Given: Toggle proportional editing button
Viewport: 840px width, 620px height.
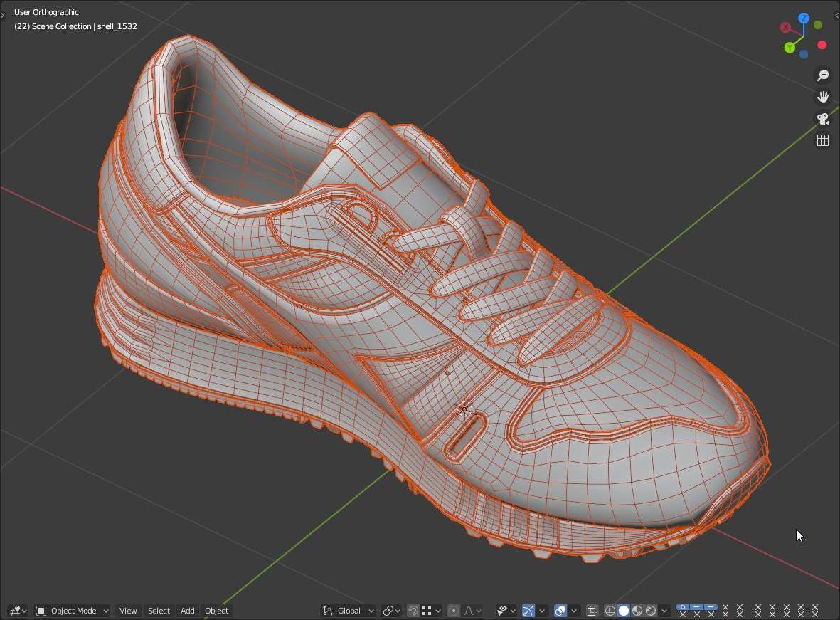Looking at the screenshot, I should (x=454, y=611).
